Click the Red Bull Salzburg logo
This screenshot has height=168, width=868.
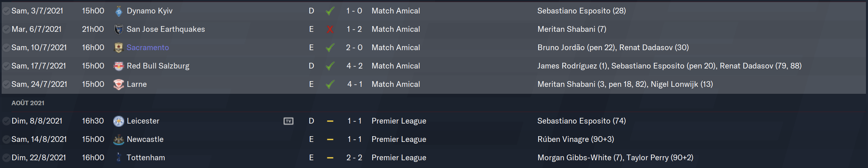[x=119, y=66]
